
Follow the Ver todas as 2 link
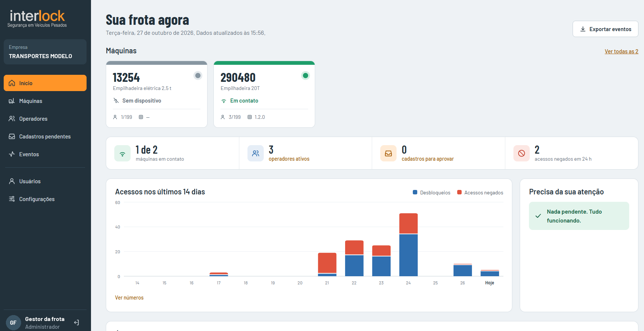click(621, 51)
